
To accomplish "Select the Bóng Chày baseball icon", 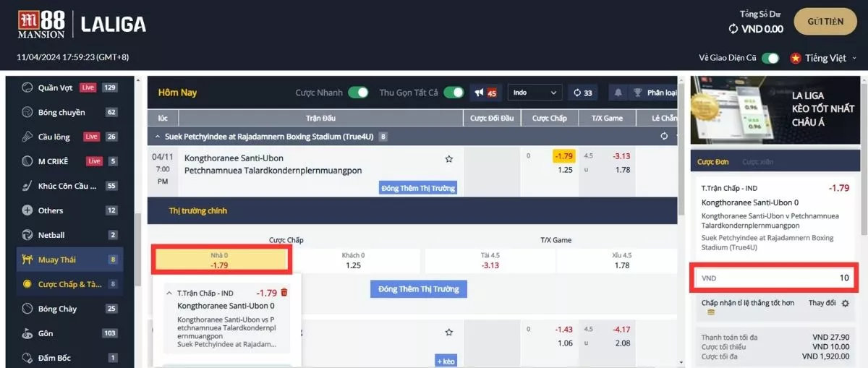I will (27, 309).
